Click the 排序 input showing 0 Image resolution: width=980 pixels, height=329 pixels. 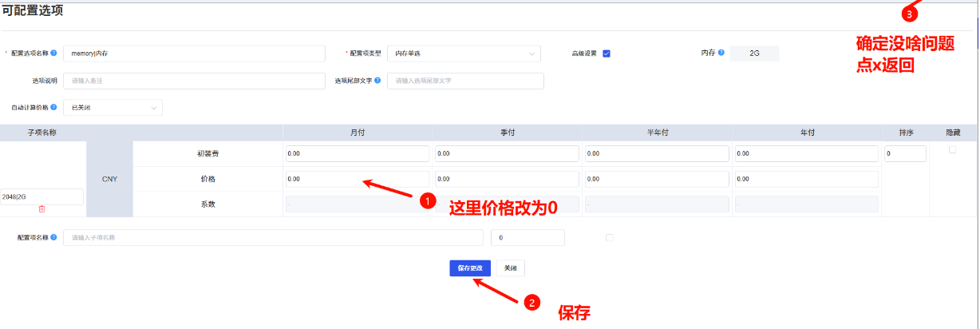[905, 153]
